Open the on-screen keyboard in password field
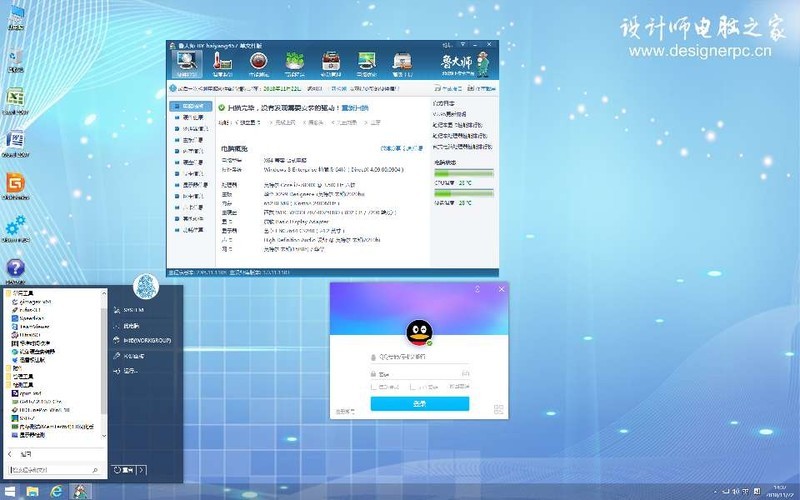This screenshot has width=800, height=500. pyautogui.click(x=465, y=373)
